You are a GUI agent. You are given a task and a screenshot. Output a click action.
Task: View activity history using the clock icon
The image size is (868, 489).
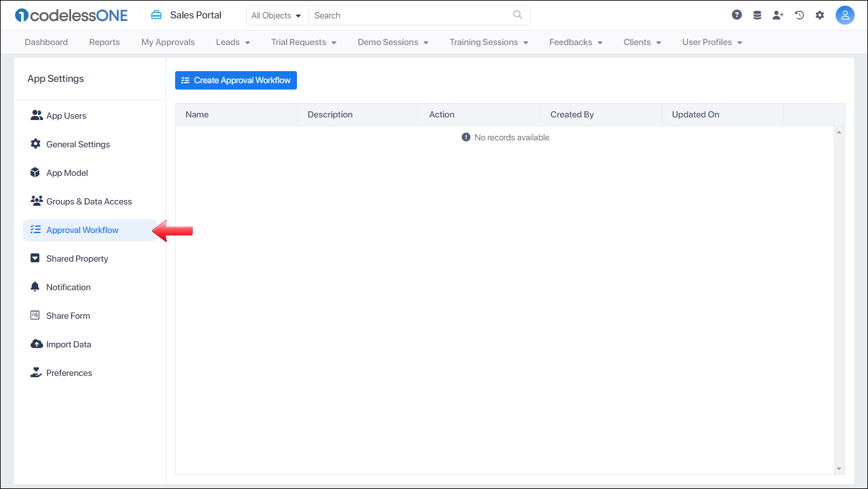(x=799, y=14)
